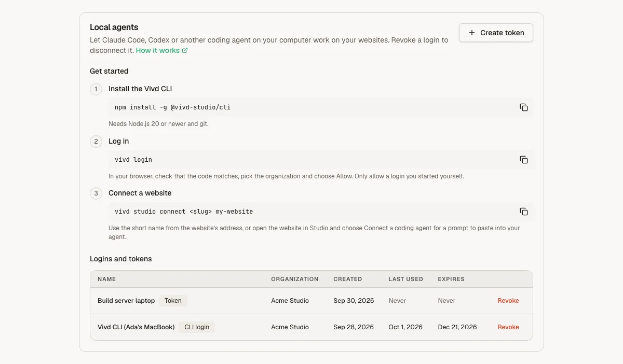This screenshot has width=623, height=364.
Task: Click the Log in step title
Action: (x=119, y=141)
